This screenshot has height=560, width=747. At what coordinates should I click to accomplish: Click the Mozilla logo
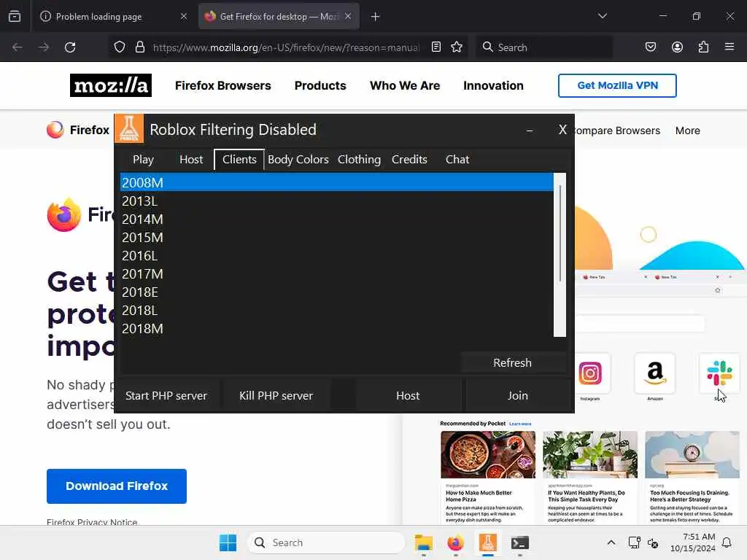tap(111, 85)
